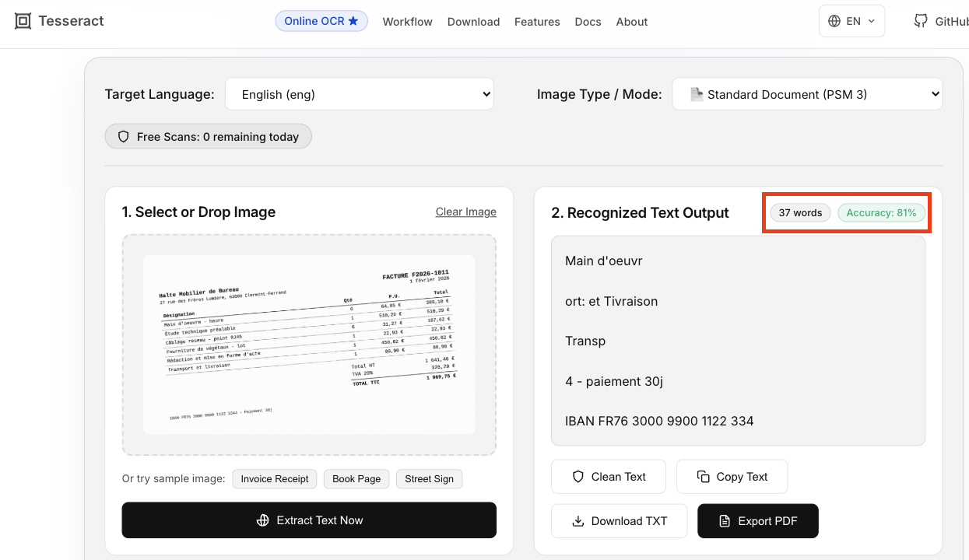Click the copy icon on Copy Text
969x560 pixels.
click(703, 477)
